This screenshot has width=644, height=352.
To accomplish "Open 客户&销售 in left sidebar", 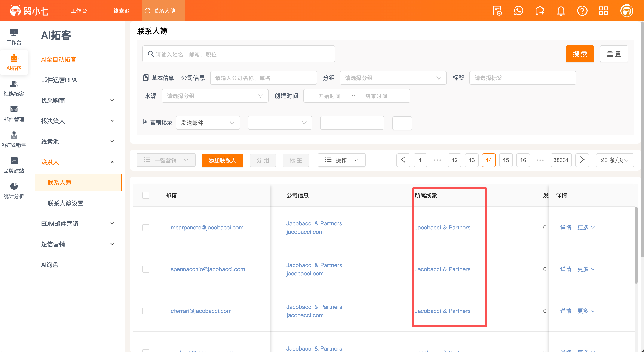I will [x=14, y=140].
